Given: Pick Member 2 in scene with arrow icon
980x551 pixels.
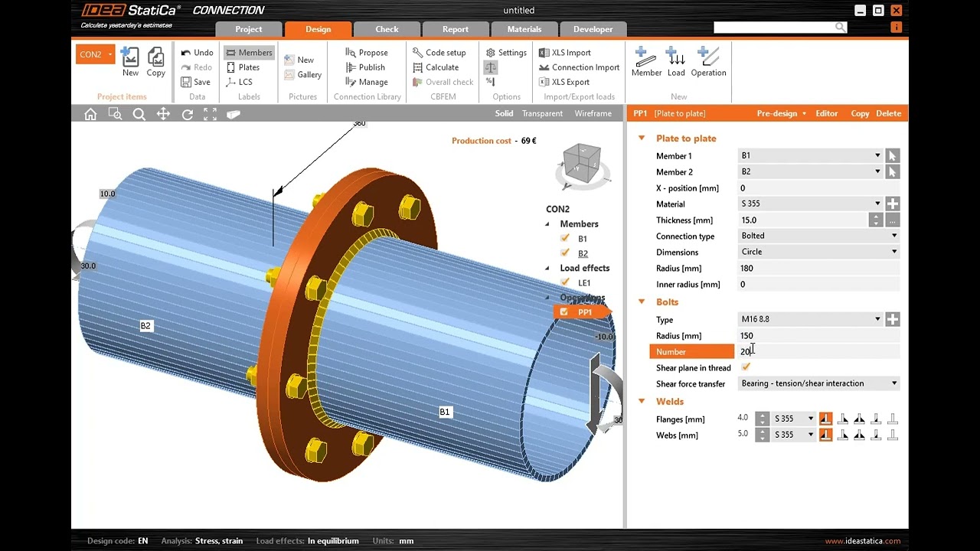Looking at the screenshot, I should click(892, 171).
